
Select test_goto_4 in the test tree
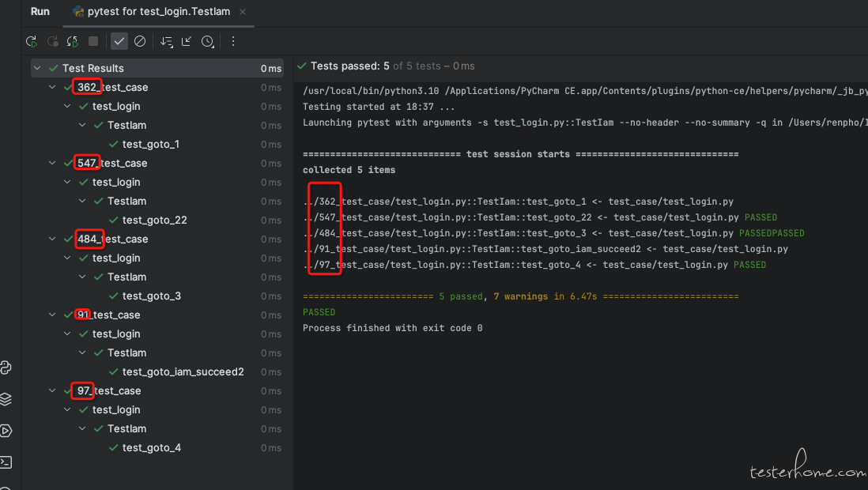[152, 447]
